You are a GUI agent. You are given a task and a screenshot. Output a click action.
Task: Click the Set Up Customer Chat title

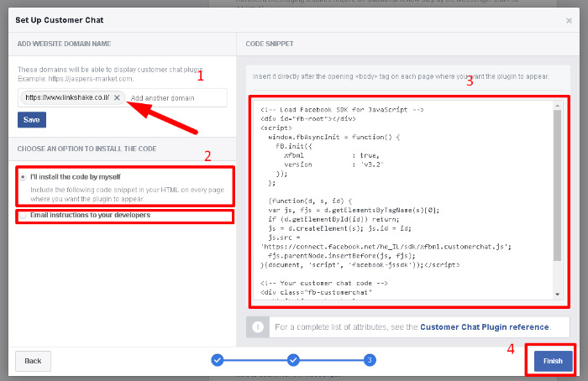click(60, 20)
